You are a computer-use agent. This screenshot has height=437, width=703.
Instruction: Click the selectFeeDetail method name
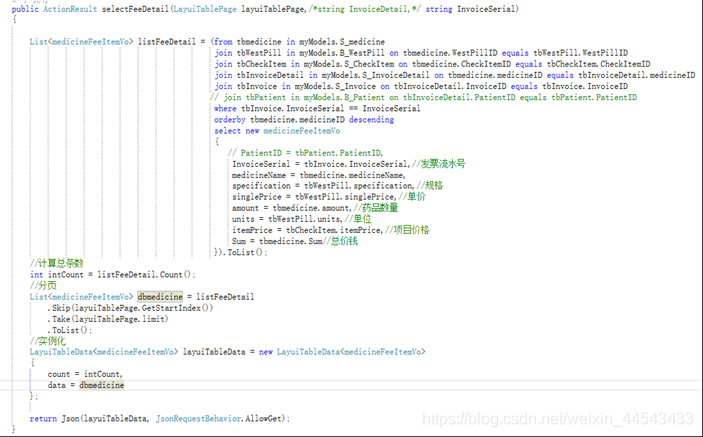[135, 9]
